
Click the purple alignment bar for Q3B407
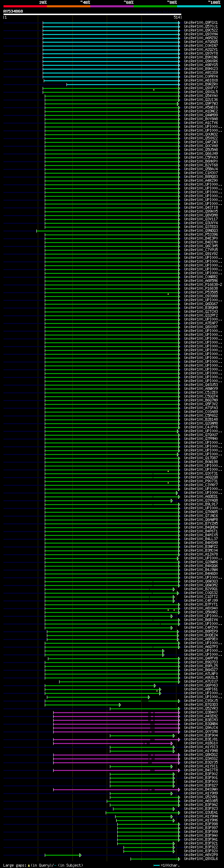point(117,712)
